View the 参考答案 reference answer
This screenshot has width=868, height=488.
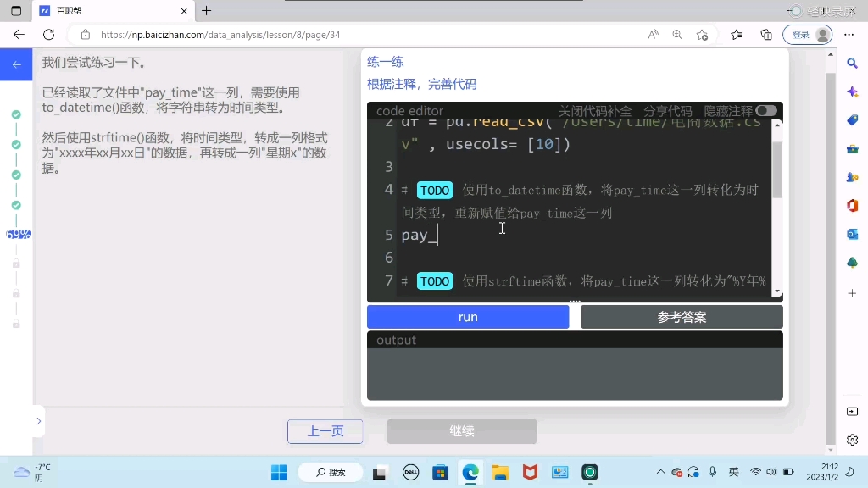click(x=682, y=316)
